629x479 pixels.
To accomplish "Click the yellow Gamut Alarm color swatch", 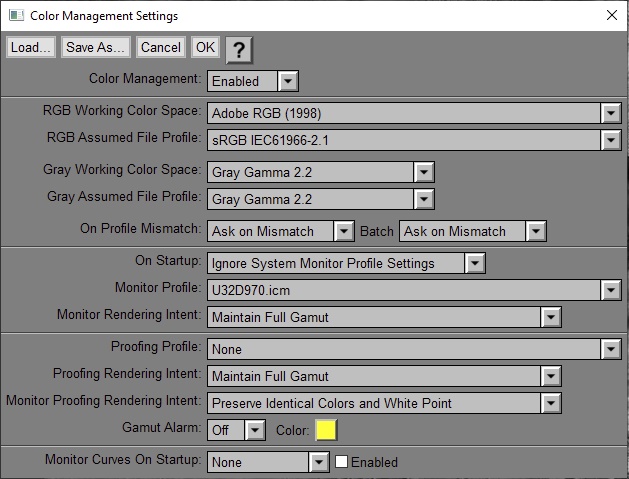I will [x=326, y=430].
